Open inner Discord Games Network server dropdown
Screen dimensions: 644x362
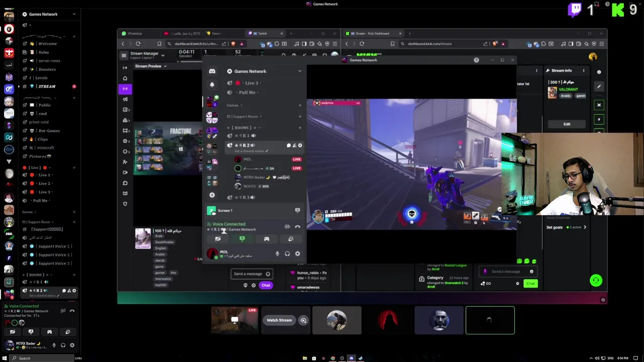264,71
